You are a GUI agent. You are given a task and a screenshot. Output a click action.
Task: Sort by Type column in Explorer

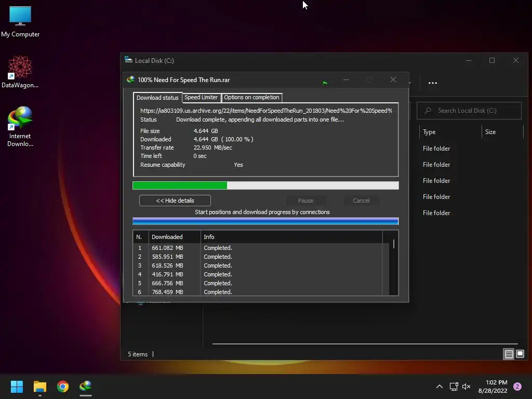click(x=450, y=132)
